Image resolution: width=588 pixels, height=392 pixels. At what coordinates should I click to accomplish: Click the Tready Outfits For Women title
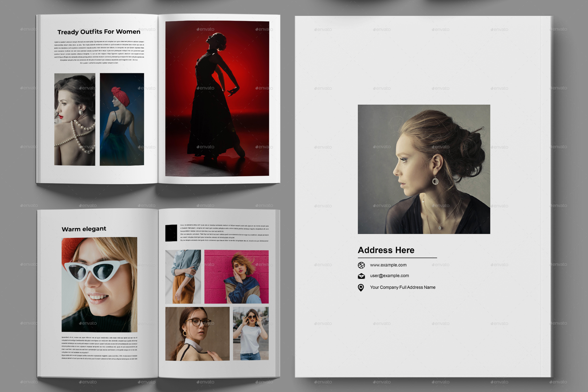[99, 32]
